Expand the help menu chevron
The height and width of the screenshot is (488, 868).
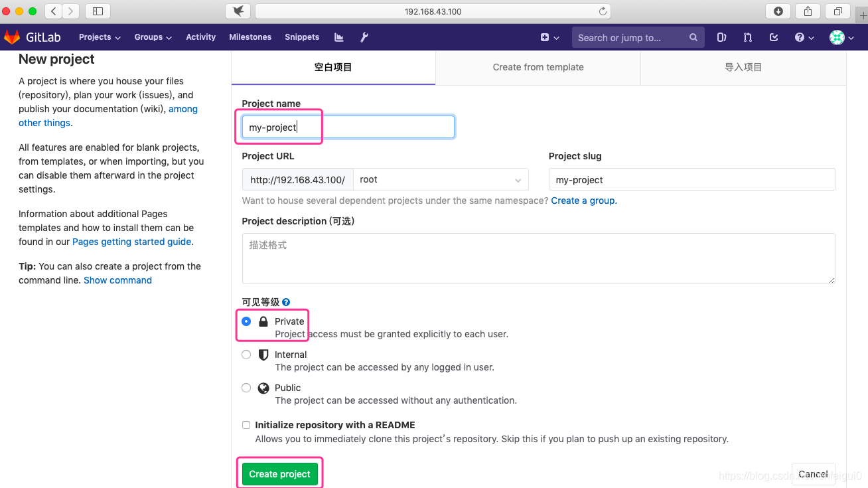click(x=811, y=38)
